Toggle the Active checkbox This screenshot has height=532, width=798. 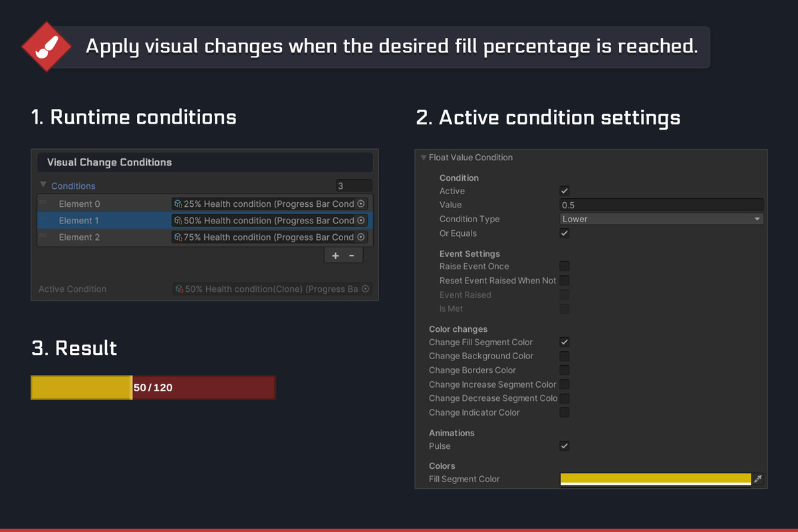(x=565, y=191)
